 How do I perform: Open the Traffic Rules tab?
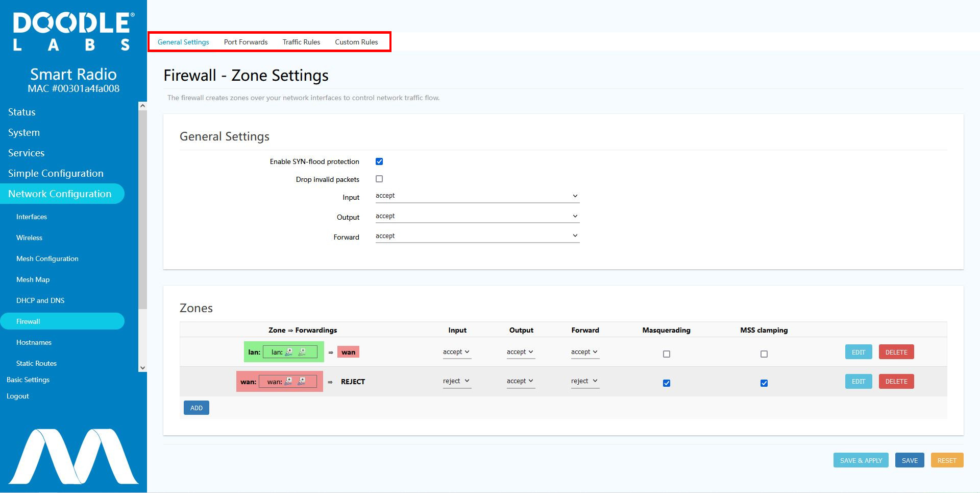301,42
